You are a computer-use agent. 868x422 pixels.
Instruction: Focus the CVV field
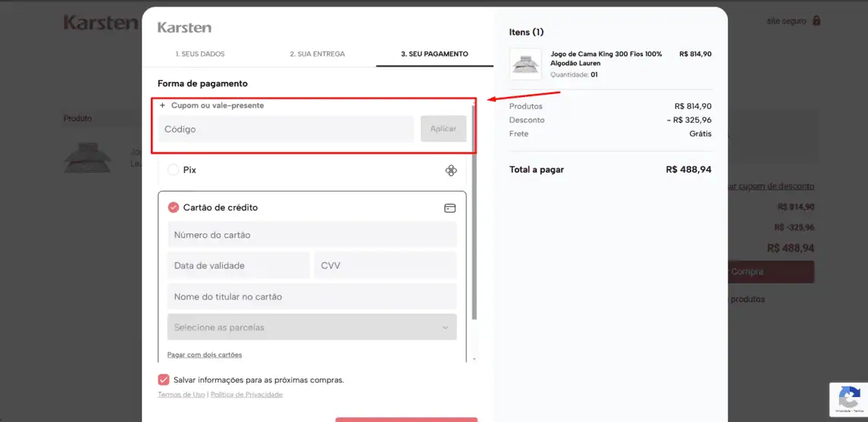click(386, 265)
